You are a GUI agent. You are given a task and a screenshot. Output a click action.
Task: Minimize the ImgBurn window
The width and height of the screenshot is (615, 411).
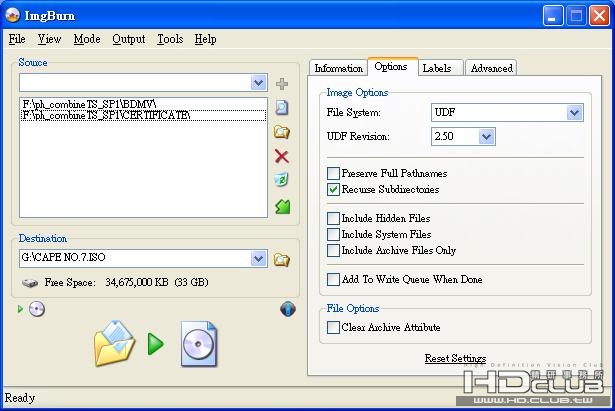coord(553,16)
